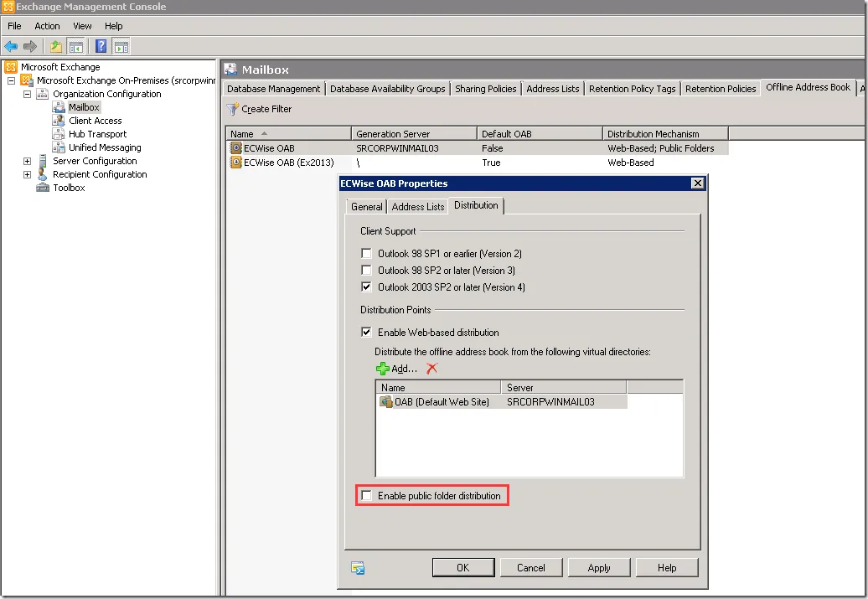Open the Help menu
Image resolution: width=868 pixels, height=599 pixels.
click(x=113, y=26)
